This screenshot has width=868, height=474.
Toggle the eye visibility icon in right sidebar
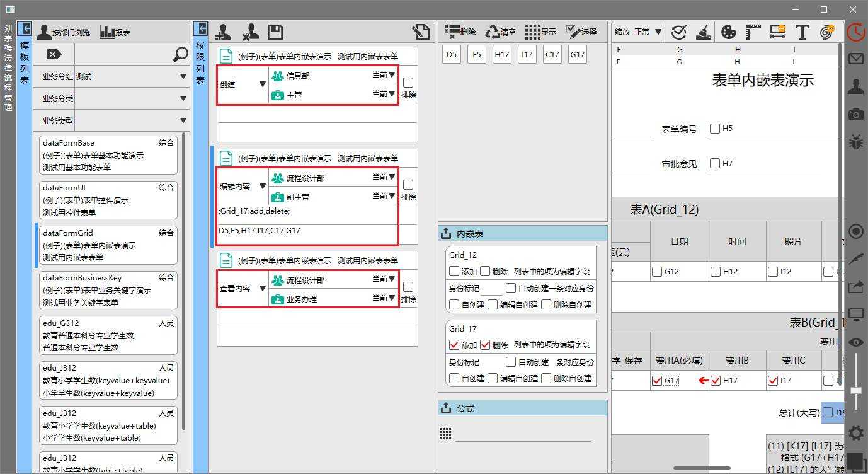(x=855, y=342)
